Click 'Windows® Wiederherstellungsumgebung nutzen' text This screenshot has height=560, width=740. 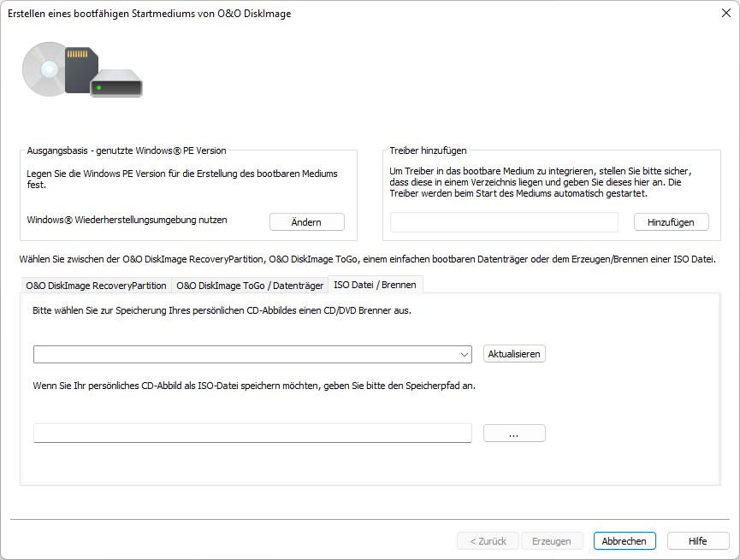(127, 220)
